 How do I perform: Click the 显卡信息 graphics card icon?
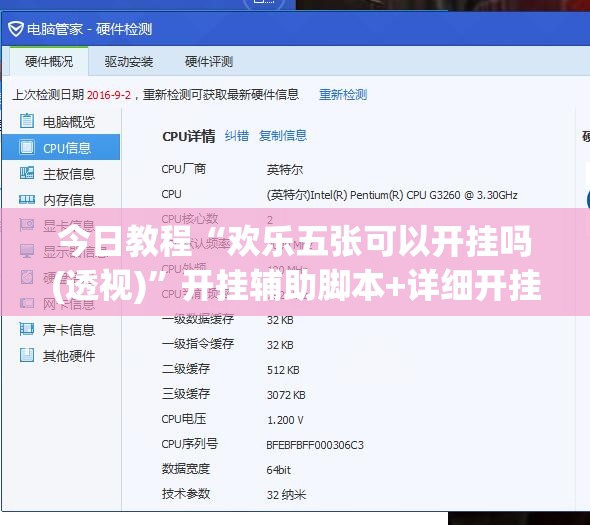point(27,225)
